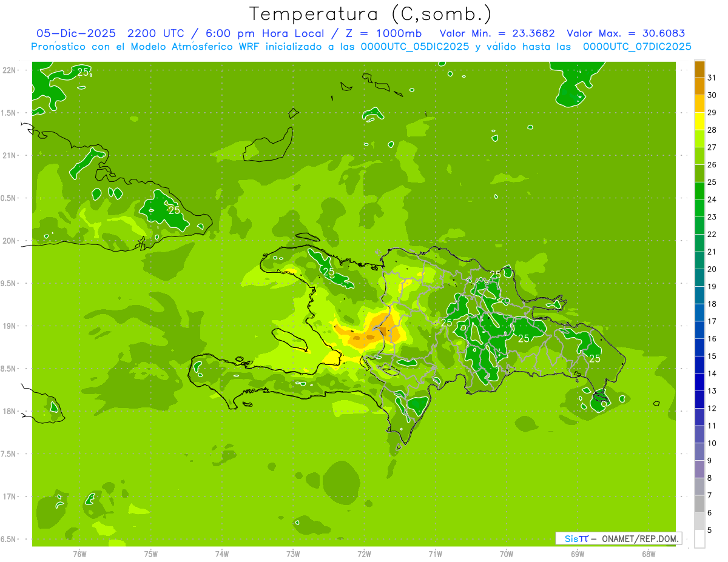The height and width of the screenshot is (562, 728).
Task: Click yellow legend swatch between 28 and 29
Action: click(699, 122)
